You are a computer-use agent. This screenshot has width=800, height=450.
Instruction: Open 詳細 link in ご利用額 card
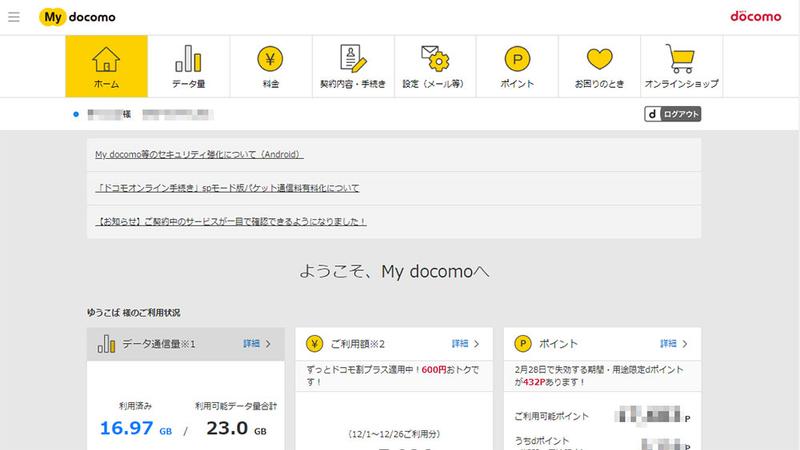point(460,344)
